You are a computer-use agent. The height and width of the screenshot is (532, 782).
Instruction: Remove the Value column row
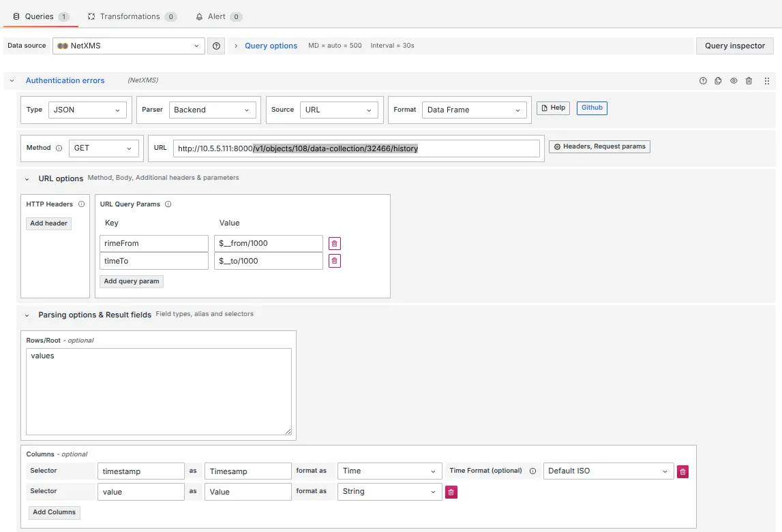[451, 491]
